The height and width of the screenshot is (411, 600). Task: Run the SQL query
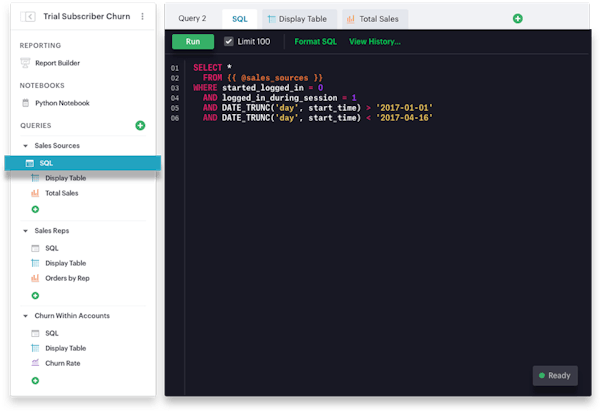(x=193, y=41)
